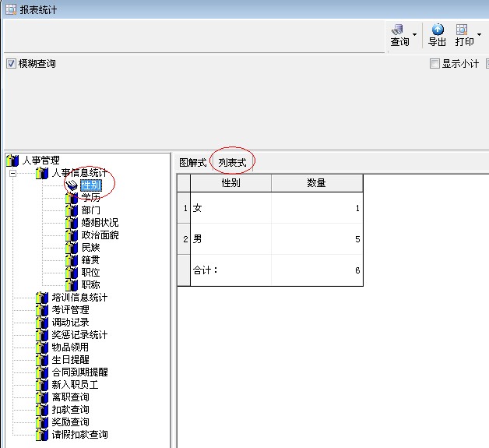Click the 数量 column header
The width and height of the screenshot is (489, 448).
[x=317, y=183]
